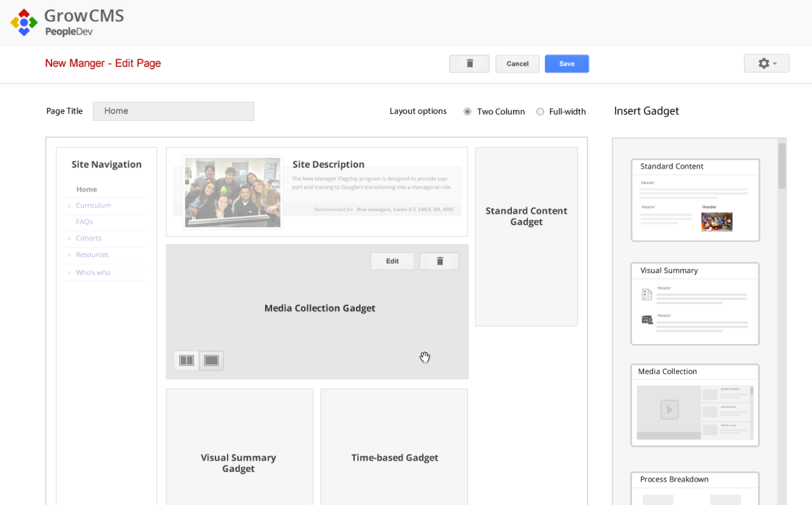Click the Page Title input field
This screenshot has height=505, width=812.
click(173, 111)
